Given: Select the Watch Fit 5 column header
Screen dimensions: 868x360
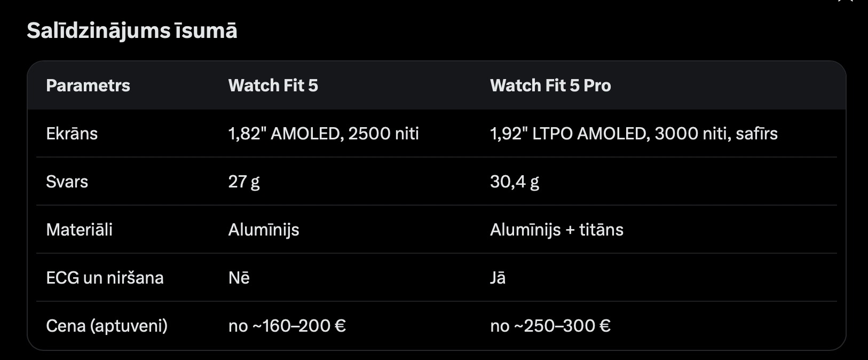Looking at the screenshot, I should pos(273,85).
